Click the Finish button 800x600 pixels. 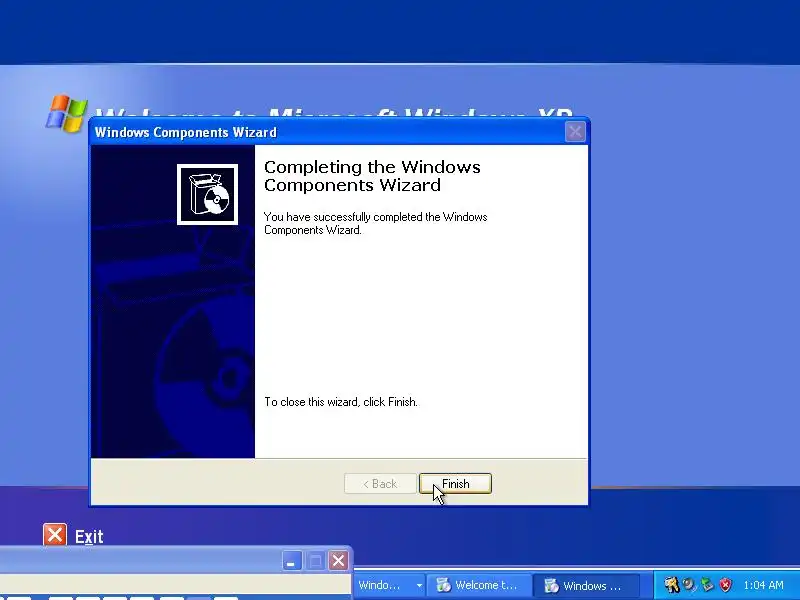(x=455, y=483)
